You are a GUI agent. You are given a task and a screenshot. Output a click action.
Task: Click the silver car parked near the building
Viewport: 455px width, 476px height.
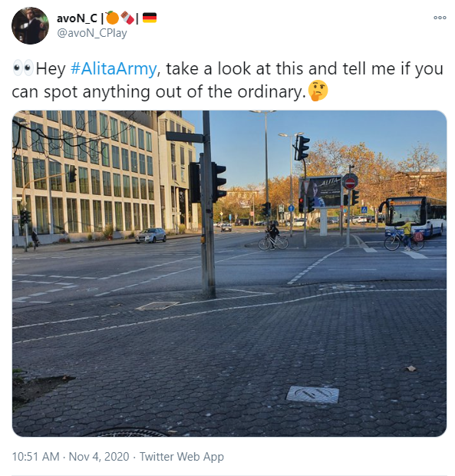150,235
